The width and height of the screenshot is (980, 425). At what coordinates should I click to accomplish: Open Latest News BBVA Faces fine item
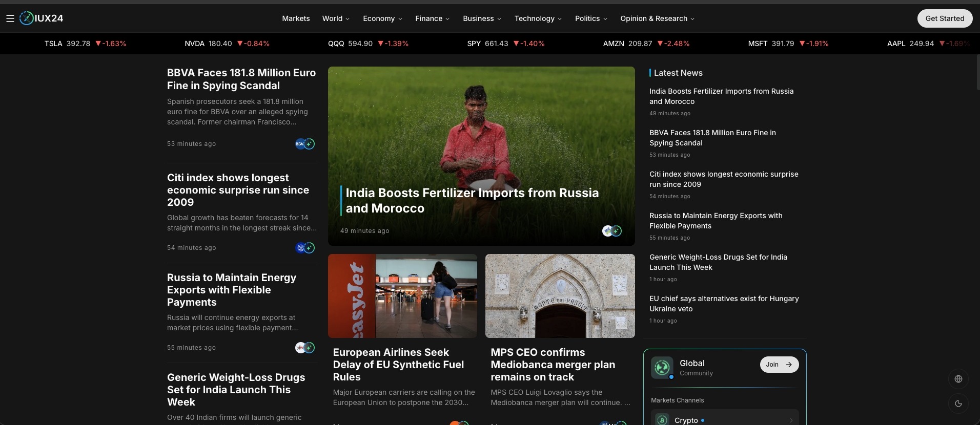click(712, 138)
